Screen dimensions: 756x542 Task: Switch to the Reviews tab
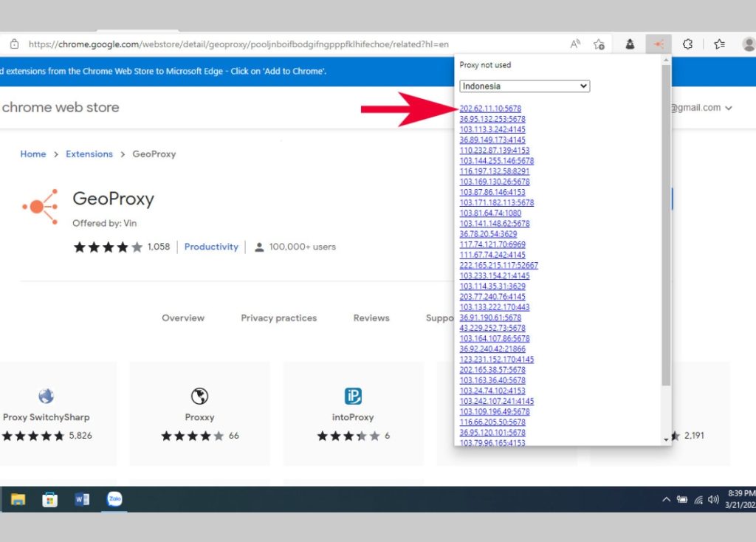pyautogui.click(x=371, y=318)
